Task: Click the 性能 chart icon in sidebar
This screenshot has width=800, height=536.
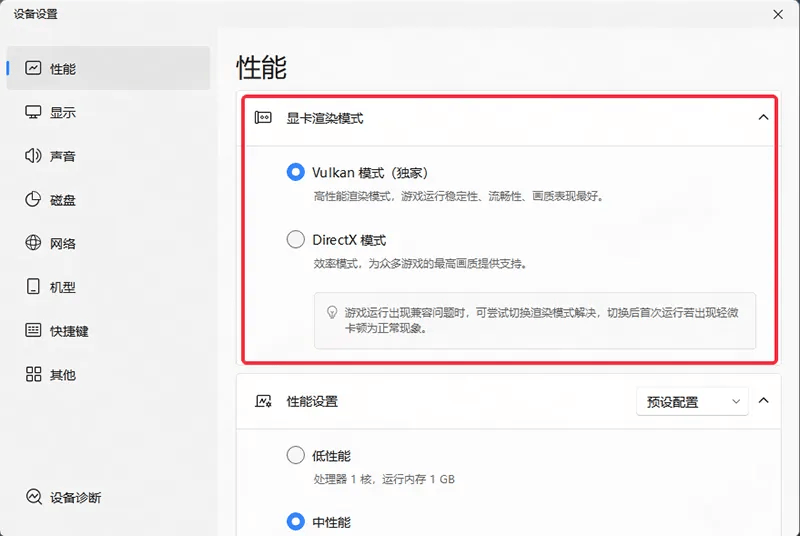Action: click(x=34, y=69)
